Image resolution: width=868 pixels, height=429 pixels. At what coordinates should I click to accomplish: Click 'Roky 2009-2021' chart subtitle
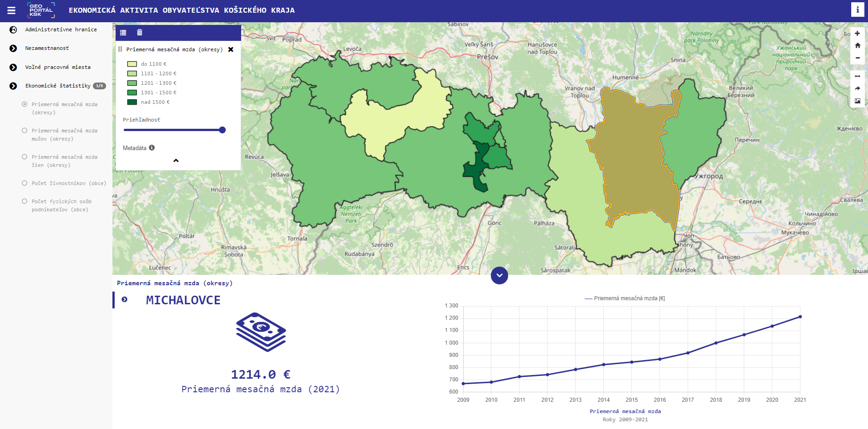[625, 419]
